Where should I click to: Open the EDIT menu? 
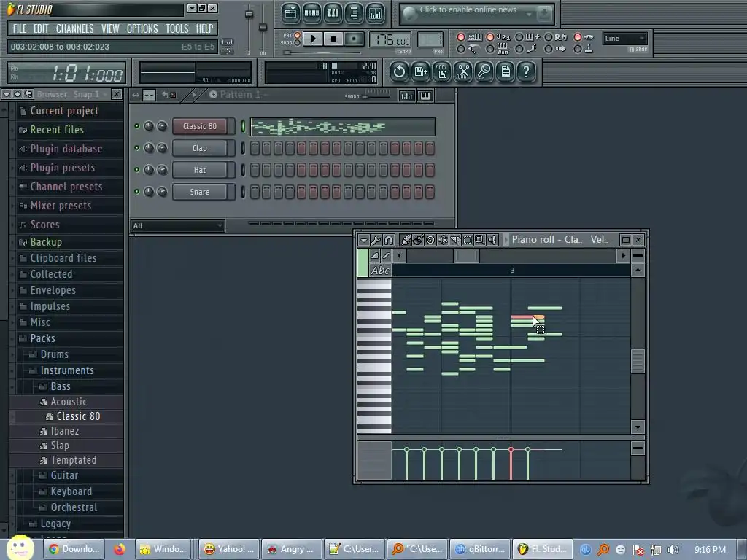coord(41,28)
